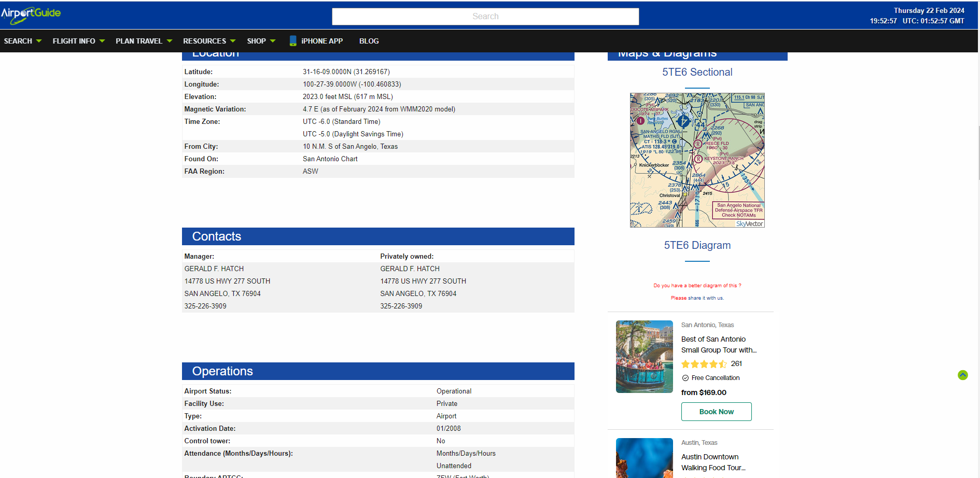Image resolution: width=980 pixels, height=478 pixels.
Task: Expand the PLAN TRAVEL dropdown arrow
Action: click(x=170, y=41)
